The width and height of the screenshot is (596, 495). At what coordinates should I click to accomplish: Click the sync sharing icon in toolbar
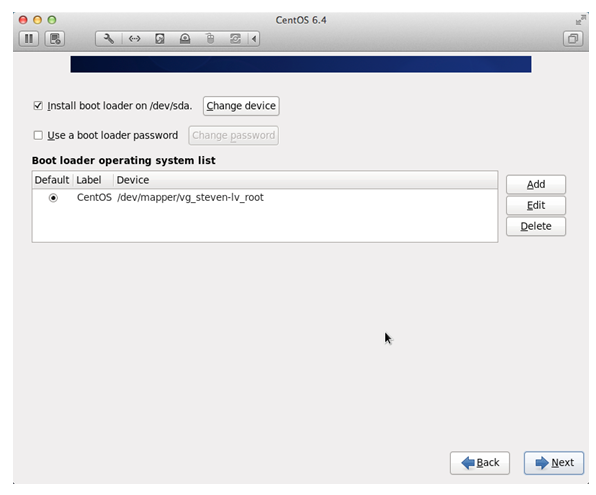235,39
